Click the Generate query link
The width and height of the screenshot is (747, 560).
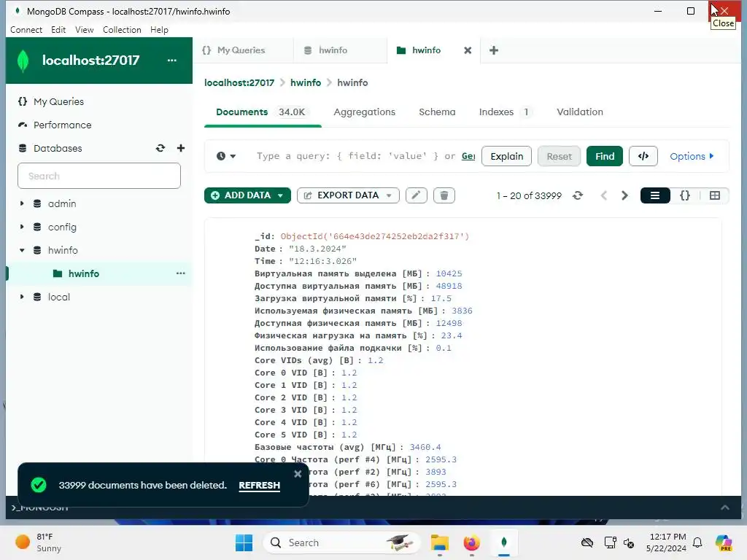coord(468,156)
